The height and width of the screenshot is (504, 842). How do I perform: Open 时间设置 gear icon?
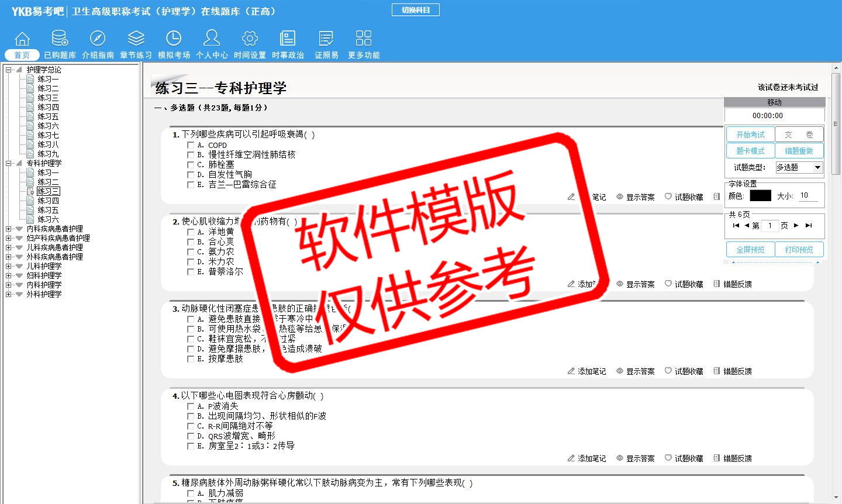[x=250, y=39]
